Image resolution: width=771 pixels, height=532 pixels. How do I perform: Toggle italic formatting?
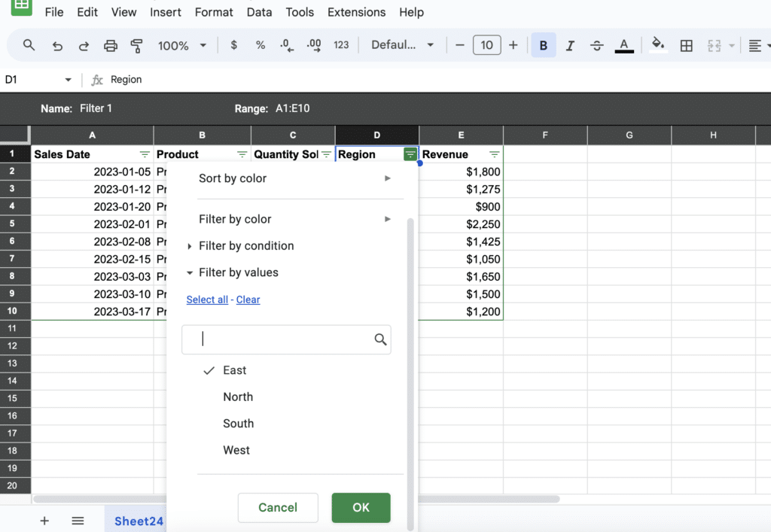(570, 45)
